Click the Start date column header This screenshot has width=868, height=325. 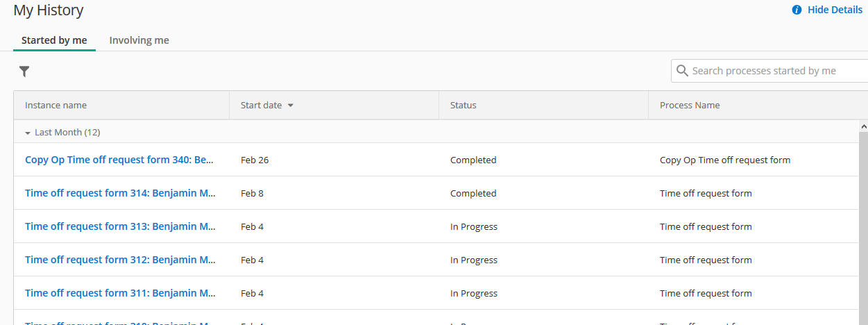261,106
